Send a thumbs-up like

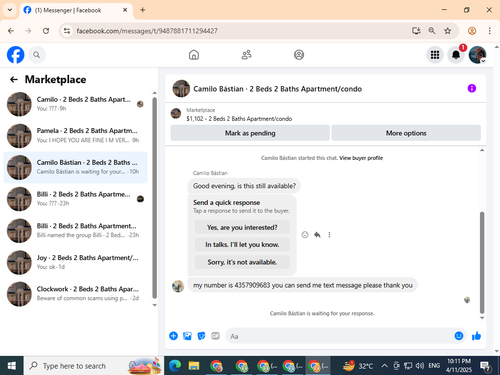[x=477, y=336]
